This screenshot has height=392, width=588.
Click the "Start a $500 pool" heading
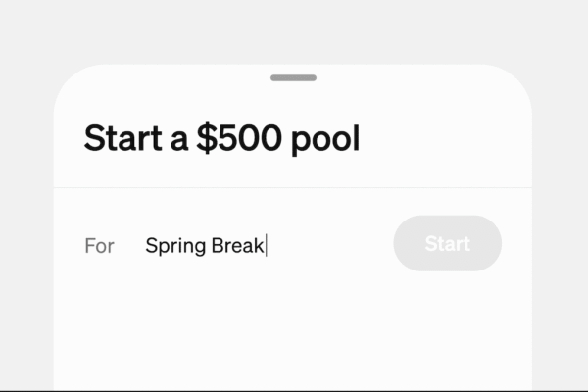[221, 138]
